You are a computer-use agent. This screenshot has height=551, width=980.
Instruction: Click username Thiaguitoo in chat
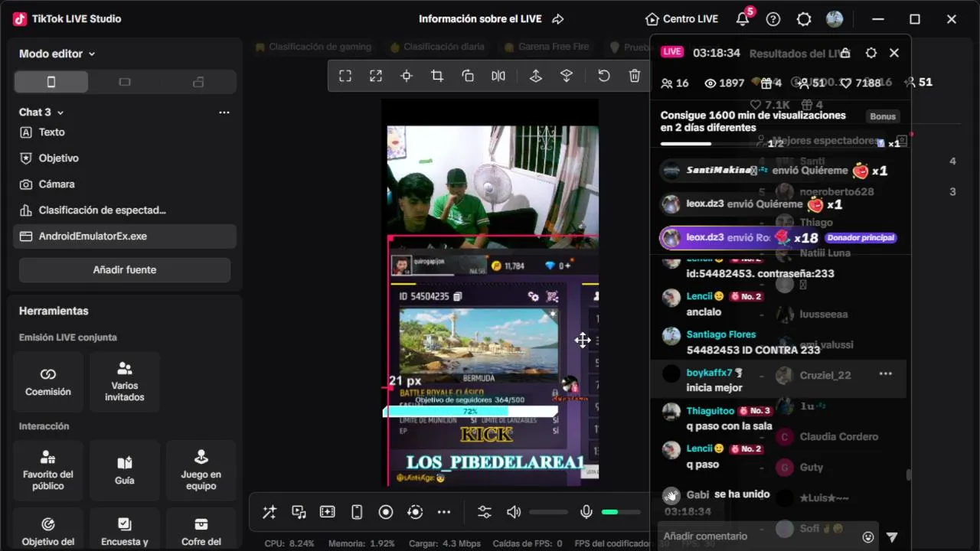(x=710, y=411)
